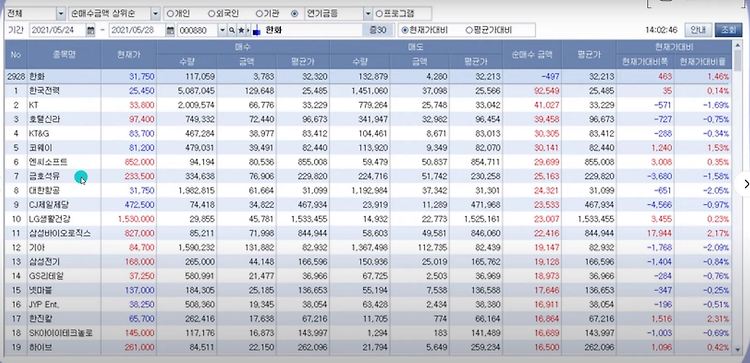Select the 기관 investor radio button
The image size is (750, 363).
pos(259,13)
